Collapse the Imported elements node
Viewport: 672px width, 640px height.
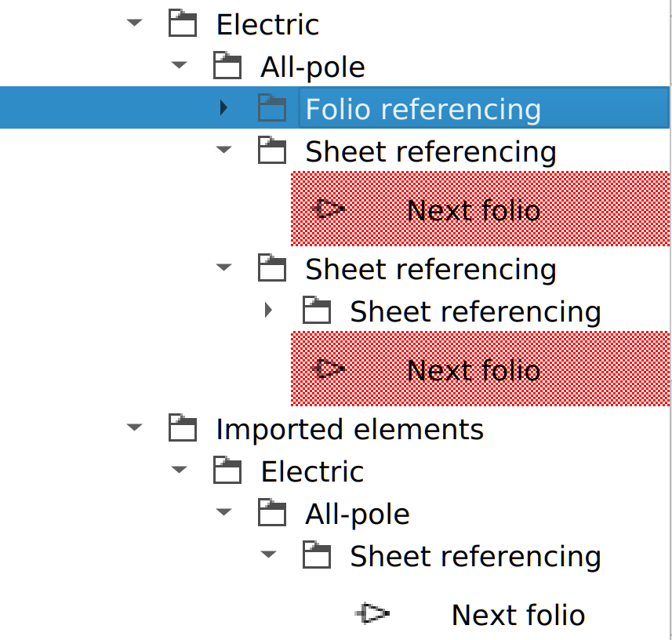[x=135, y=429]
